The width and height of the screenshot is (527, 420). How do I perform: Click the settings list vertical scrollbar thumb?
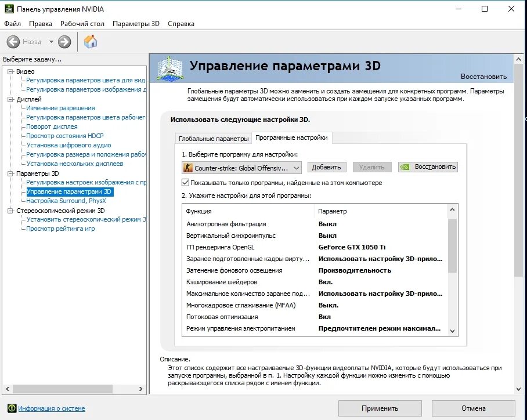click(x=452, y=246)
